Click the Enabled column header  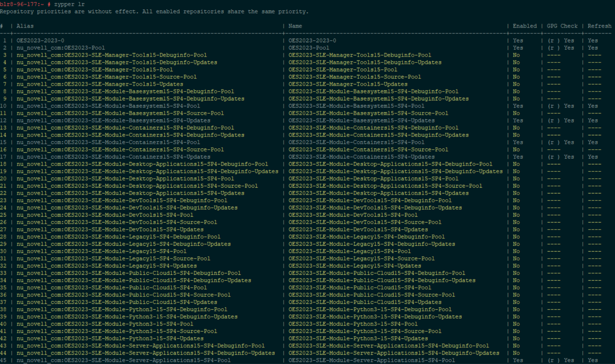pos(524,26)
